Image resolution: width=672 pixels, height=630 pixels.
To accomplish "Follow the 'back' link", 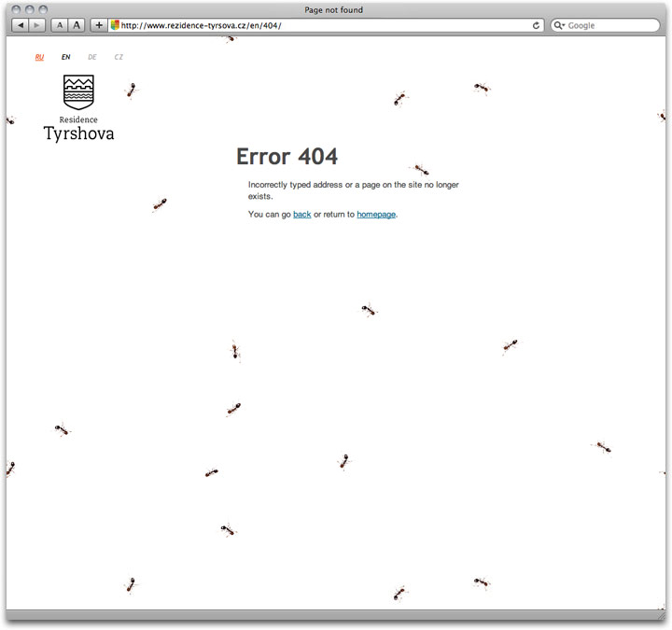I will [x=302, y=215].
